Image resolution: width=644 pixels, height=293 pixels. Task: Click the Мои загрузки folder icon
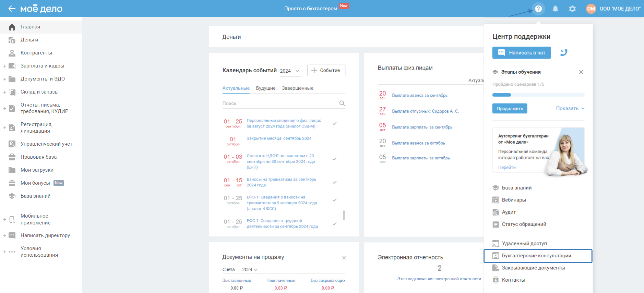point(12,170)
